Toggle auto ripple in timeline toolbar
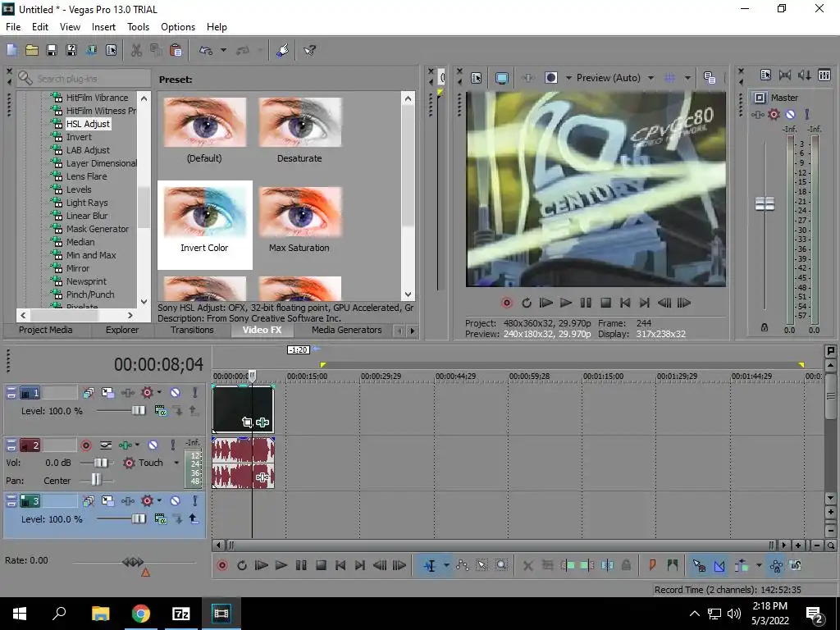Screen dimensions: 840x630 click(742, 565)
